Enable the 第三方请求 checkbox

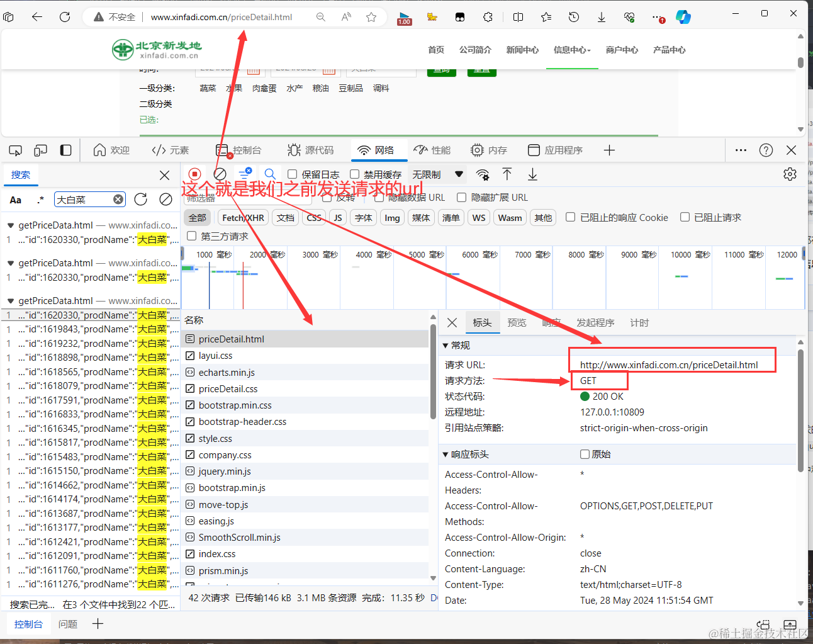[x=192, y=236]
